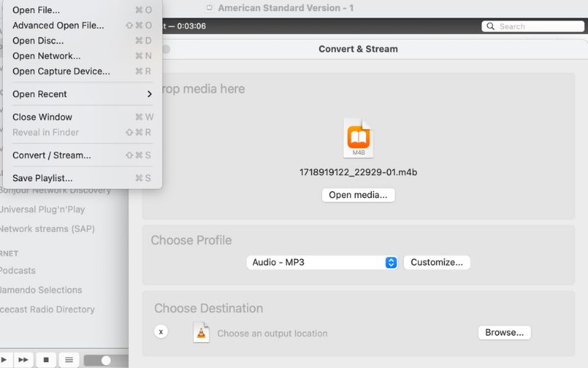The image size is (588, 368).
Task: Click the fast-forward playback button
Action: (24, 360)
